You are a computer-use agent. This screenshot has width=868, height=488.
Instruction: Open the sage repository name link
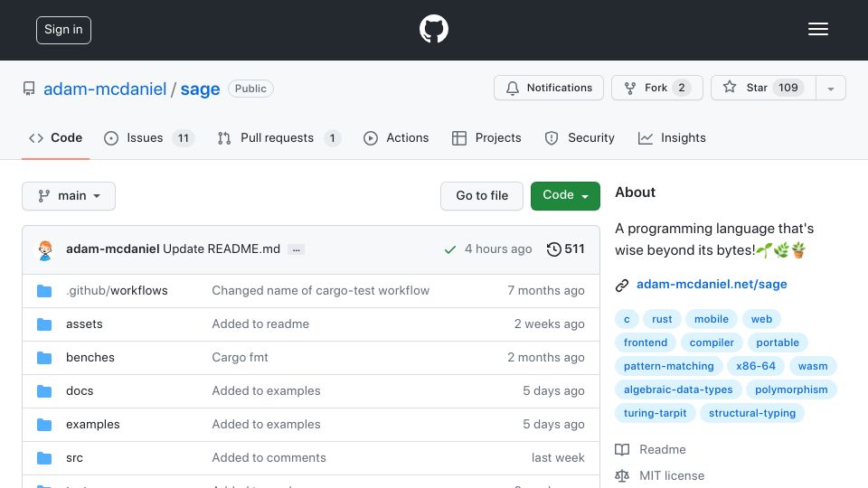point(201,89)
